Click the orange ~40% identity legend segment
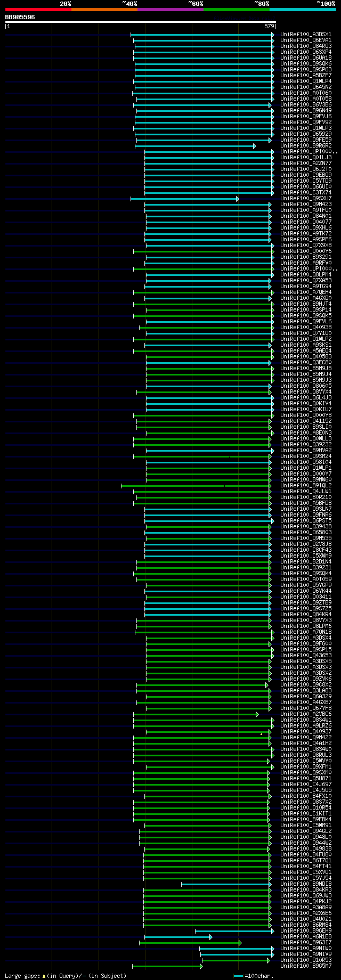Screen dimensions: 341x980 click(104, 10)
